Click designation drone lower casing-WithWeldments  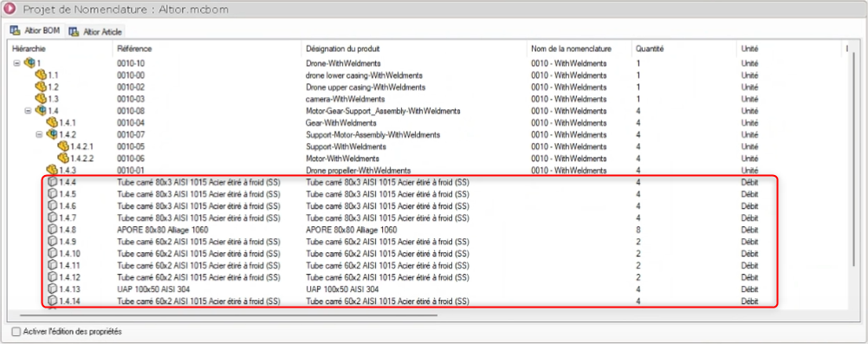364,75
